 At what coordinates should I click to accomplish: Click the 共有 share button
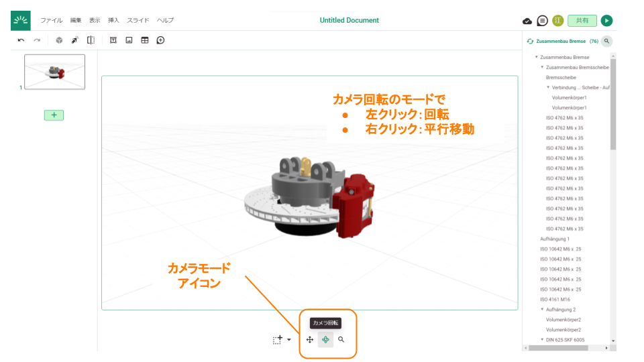coord(582,21)
